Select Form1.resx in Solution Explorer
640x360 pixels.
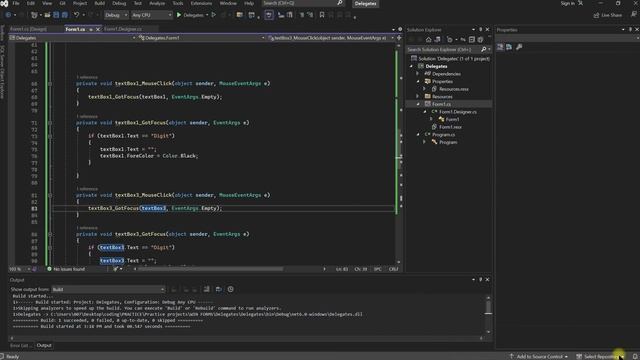point(451,127)
